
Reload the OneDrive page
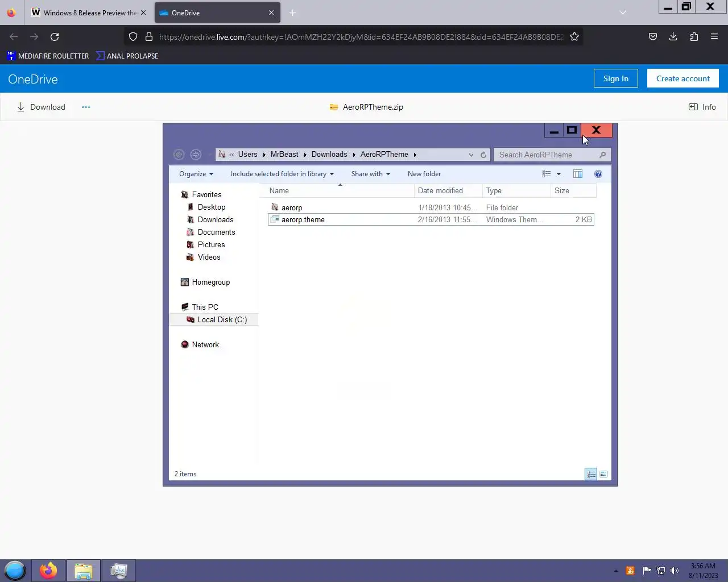point(55,36)
